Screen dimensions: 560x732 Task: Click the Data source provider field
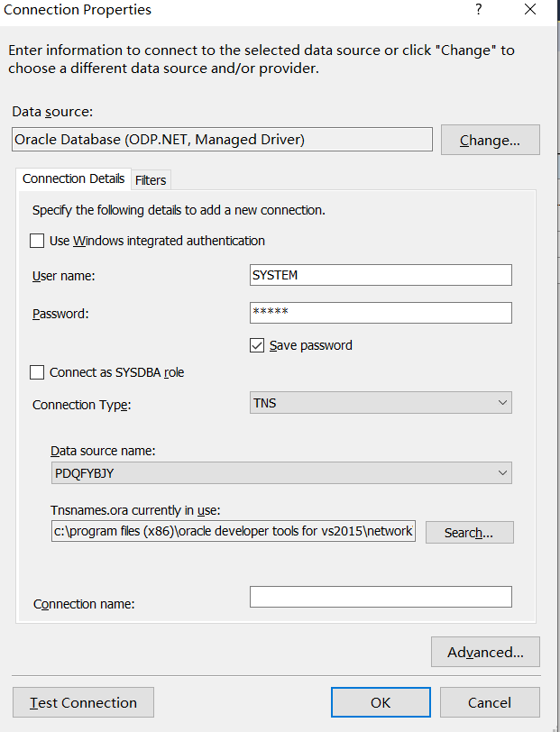click(222, 140)
